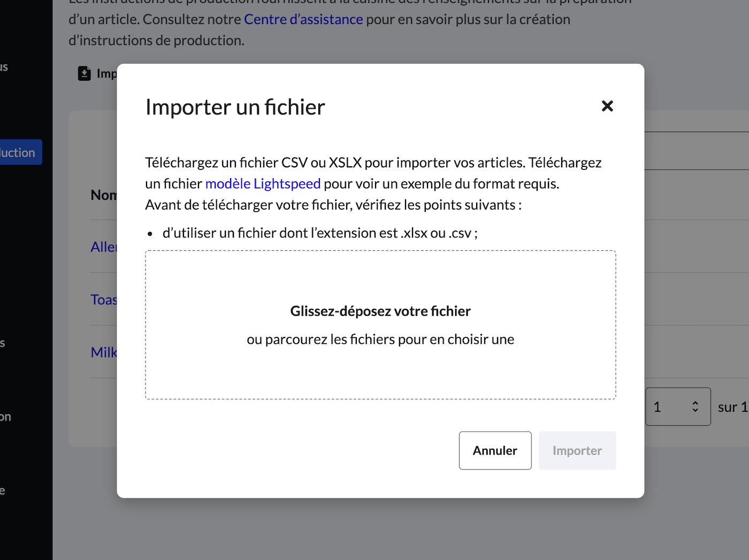The width and height of the screenshot is (749, 560).
Task: Click the import file icon behind the dialog
Action: tap(85, 73)
